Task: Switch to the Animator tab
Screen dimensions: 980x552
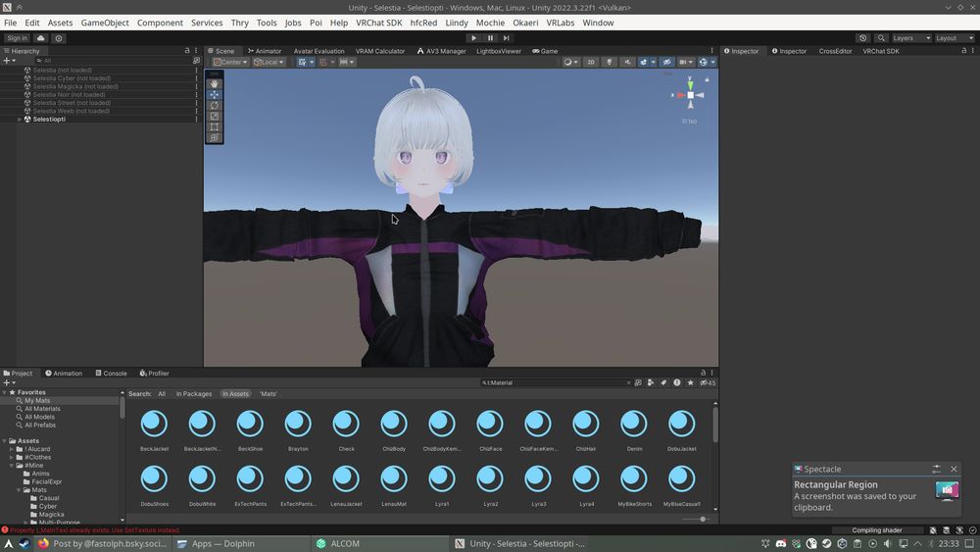Action: click(x=265, y=51)
